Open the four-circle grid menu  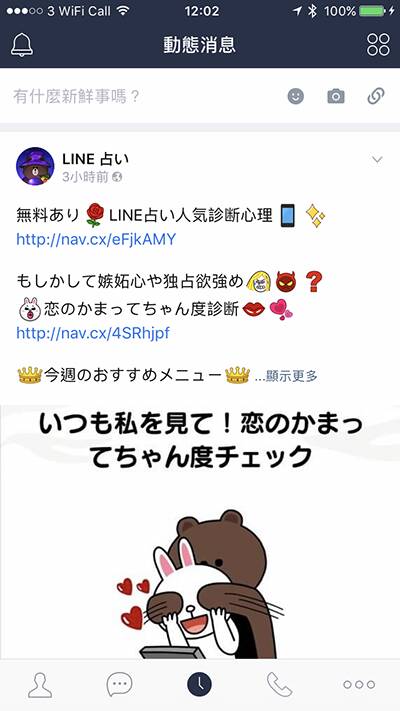pos(378,44)
